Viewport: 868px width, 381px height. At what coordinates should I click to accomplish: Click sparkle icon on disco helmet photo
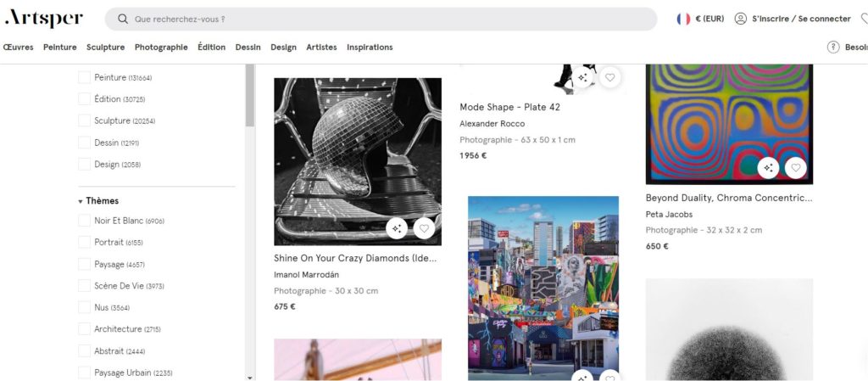(397, 228)
